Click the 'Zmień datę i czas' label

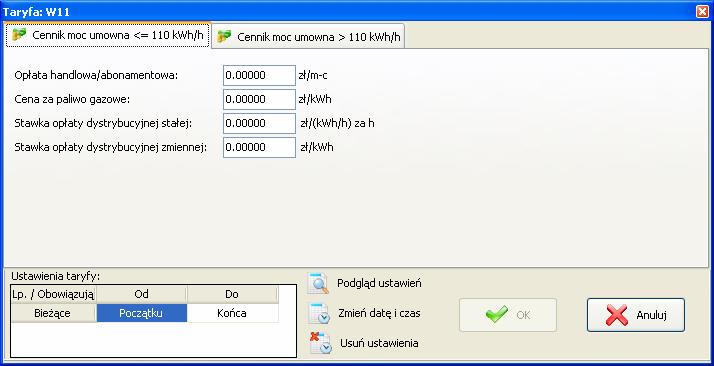point(379,313)
